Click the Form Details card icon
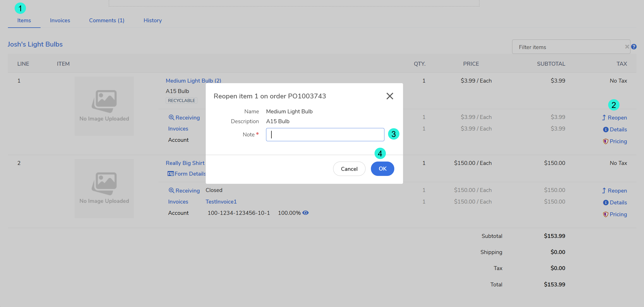The height and width of the screenshot is (307, 644). [171, 174]
